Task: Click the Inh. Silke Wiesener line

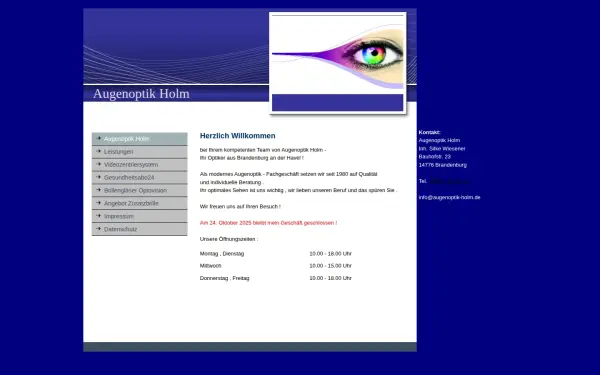Action: (x=442, y=148)
